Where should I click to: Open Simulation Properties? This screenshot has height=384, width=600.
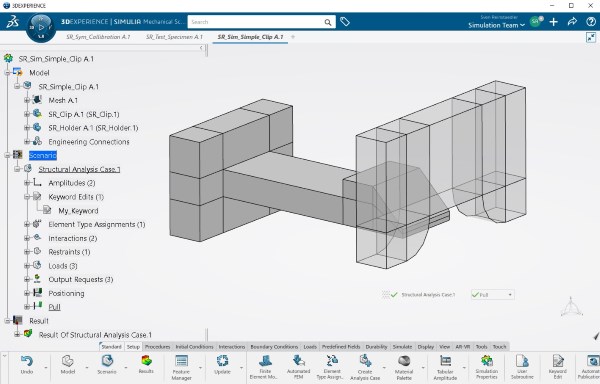(x=487, y=361)
